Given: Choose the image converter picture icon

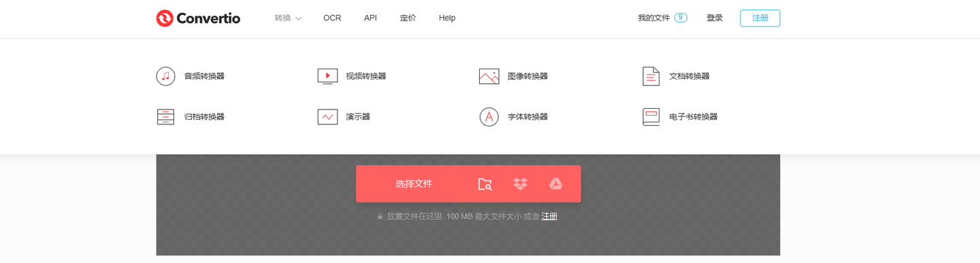Looking at the screenshot, I should [489, 76].
